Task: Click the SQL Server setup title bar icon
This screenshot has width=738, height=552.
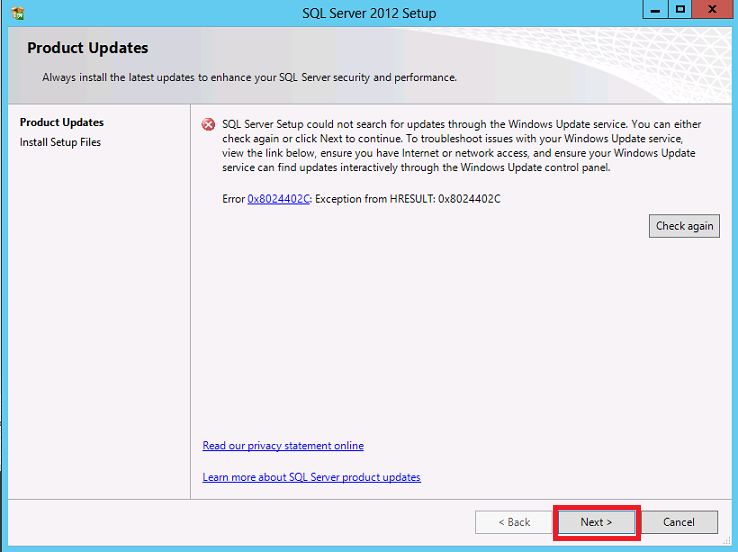Action: [x=18, y=13]
